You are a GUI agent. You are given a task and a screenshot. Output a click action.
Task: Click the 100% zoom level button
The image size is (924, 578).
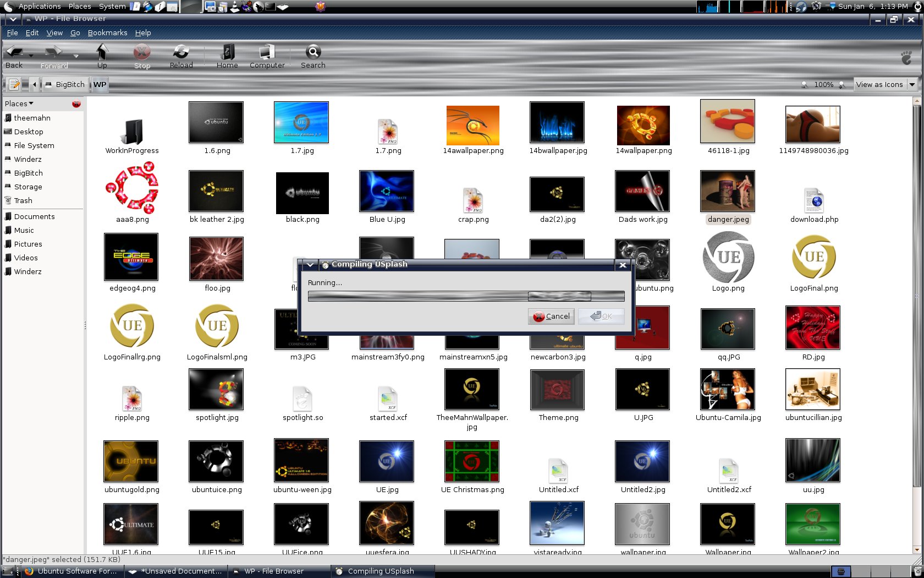click(823, 84)
